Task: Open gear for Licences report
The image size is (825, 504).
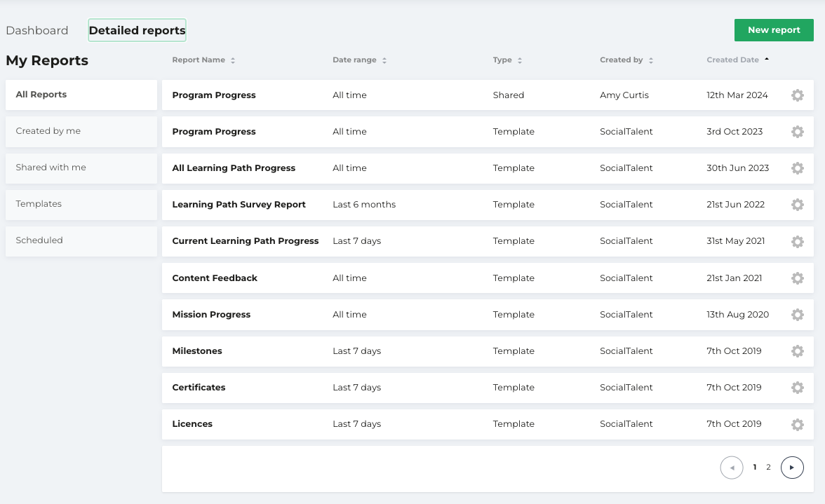Action: (x=797, y=424)
